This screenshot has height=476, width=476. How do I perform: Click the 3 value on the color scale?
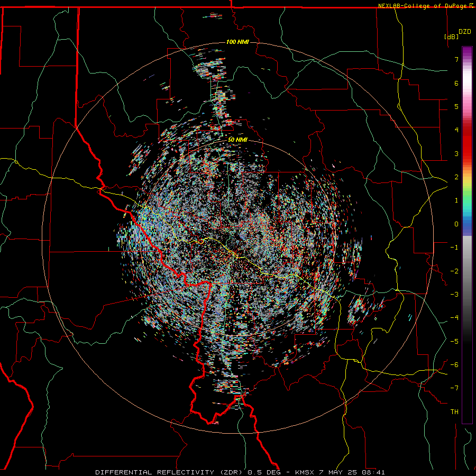tap(456, 153)
